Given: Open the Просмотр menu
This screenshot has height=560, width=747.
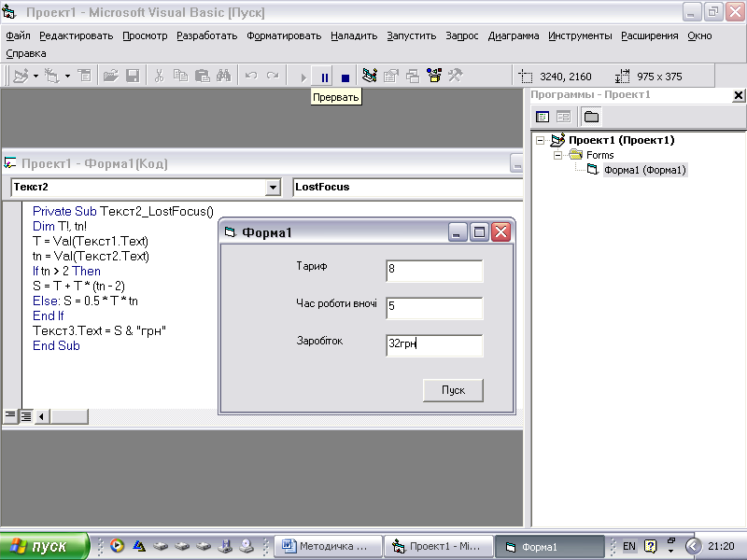Looking at the screenshot, I should 145,35.
